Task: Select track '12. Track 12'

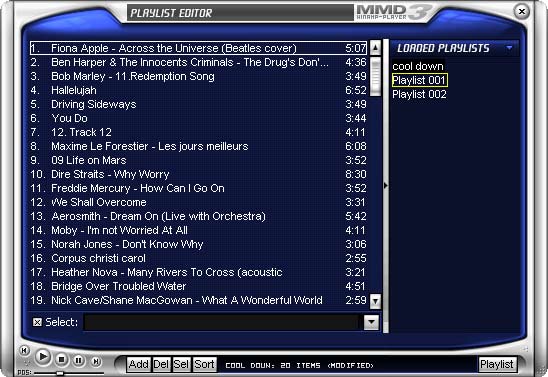Action: click(198, 132)
